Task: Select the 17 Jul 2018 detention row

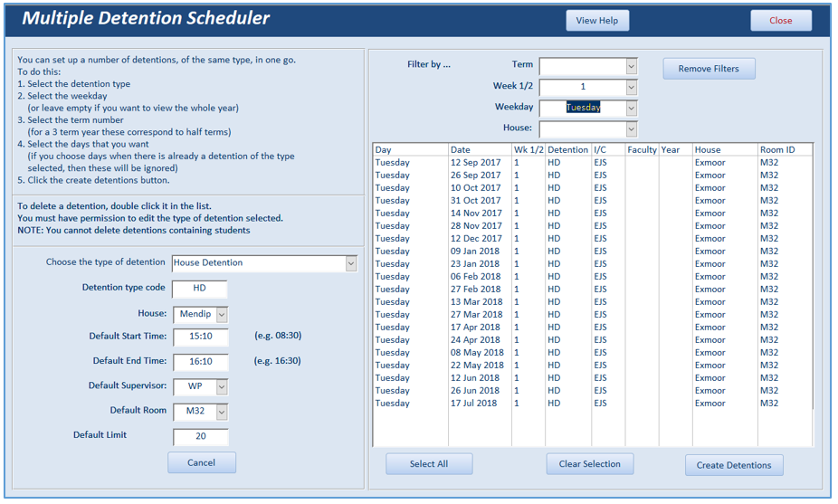Action: click(x=593, y=404)
